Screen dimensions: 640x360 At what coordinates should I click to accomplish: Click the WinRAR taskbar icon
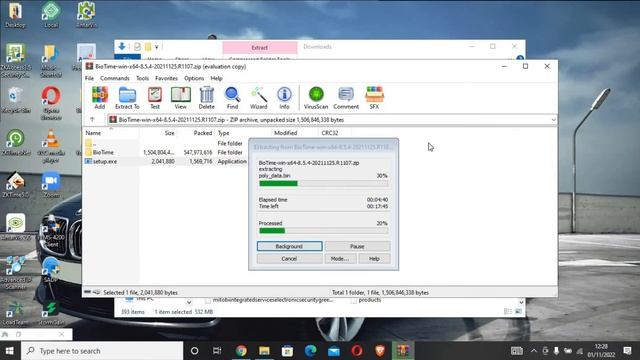tap(403, 351)
